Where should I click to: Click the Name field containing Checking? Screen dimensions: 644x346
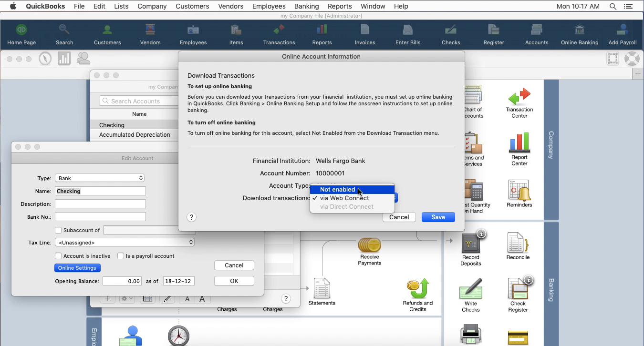click(x=100, y=191)
